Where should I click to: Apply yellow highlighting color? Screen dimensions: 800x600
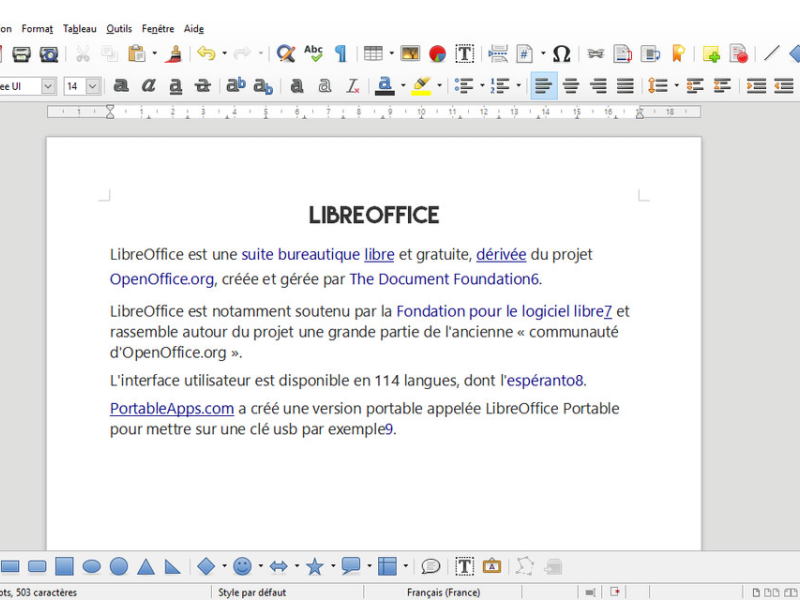pos(421,86)
